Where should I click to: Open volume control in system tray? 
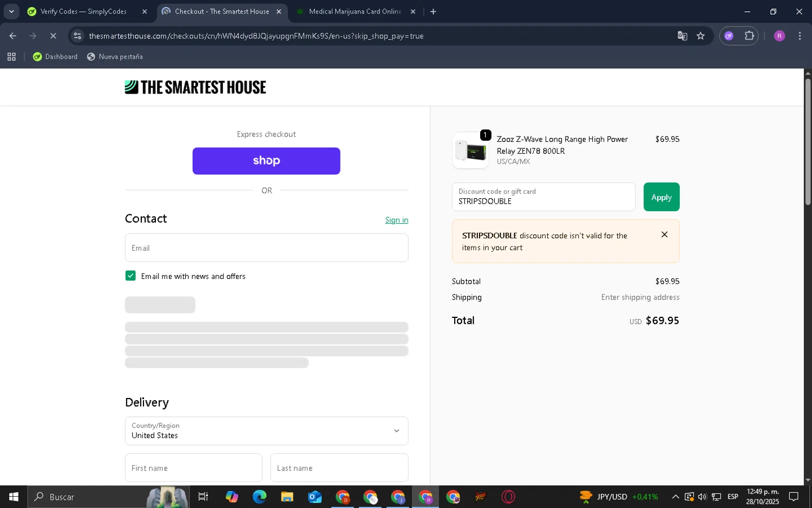click(x=702, y=497)
